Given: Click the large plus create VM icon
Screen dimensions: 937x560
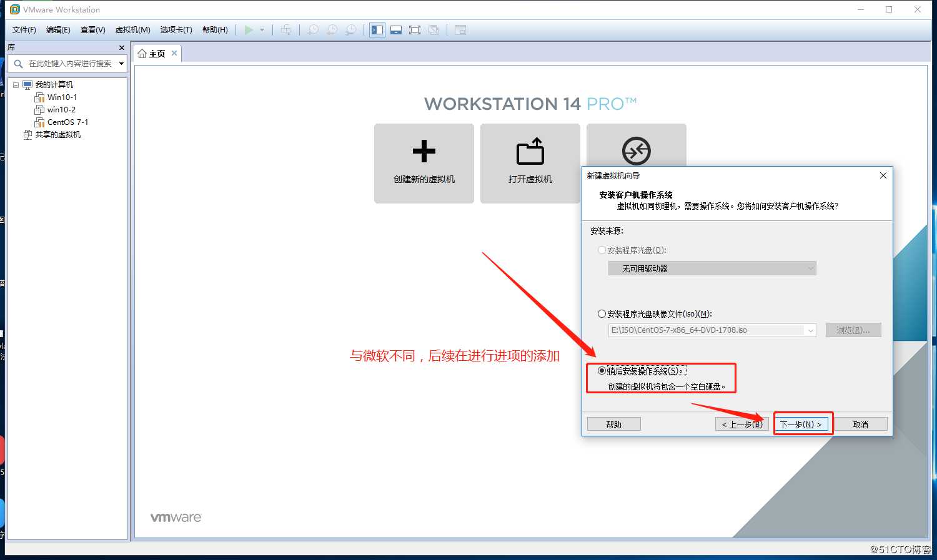Looking at the screenshot, I should (x=424, y=151).
